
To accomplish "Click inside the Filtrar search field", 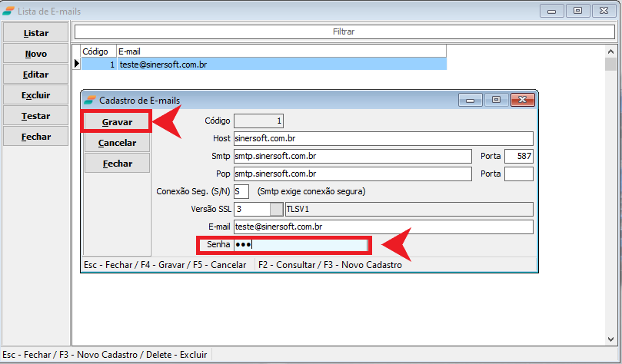I will coord(344,32).
